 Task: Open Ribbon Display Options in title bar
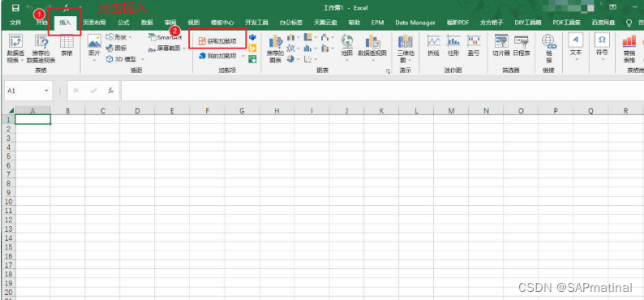click(x=613, y=7)
